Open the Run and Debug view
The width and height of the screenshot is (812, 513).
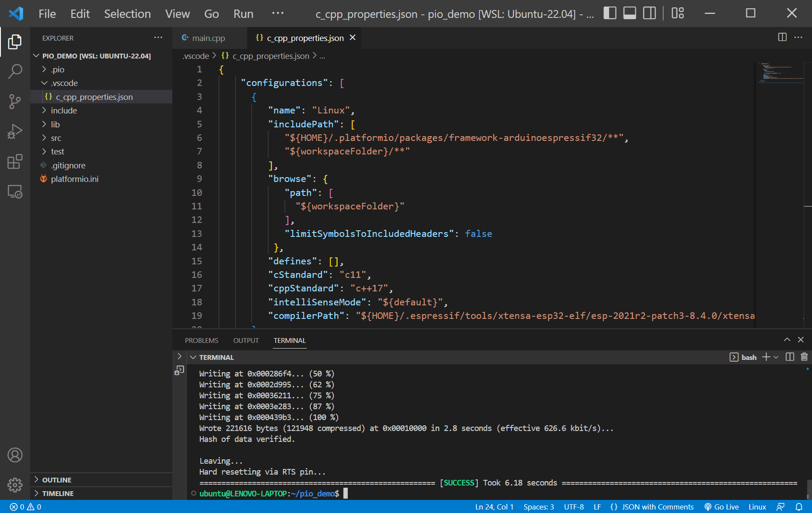(x=15, y=131)
